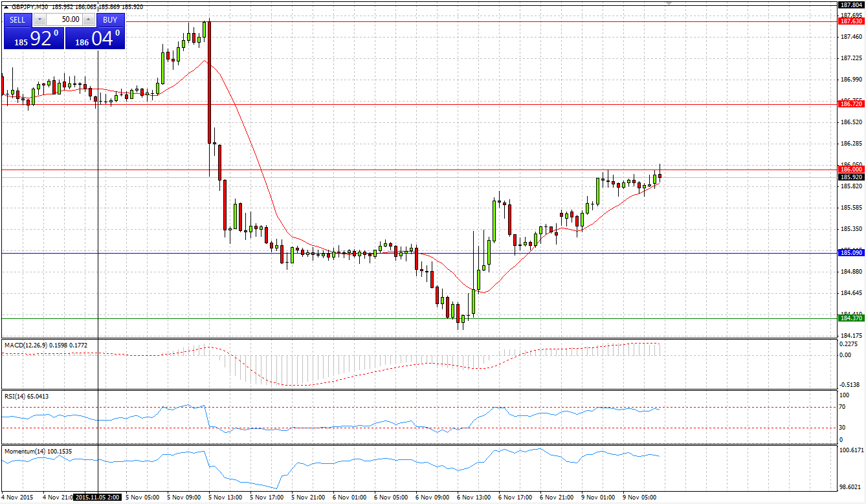Increase trade volume with up arrow

click(x=89, y=19)
